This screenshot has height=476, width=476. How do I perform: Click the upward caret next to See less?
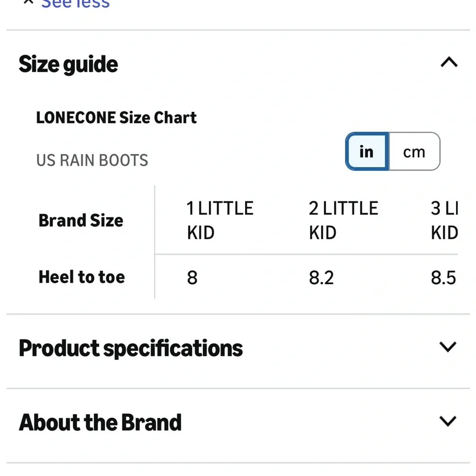[28, 2]
